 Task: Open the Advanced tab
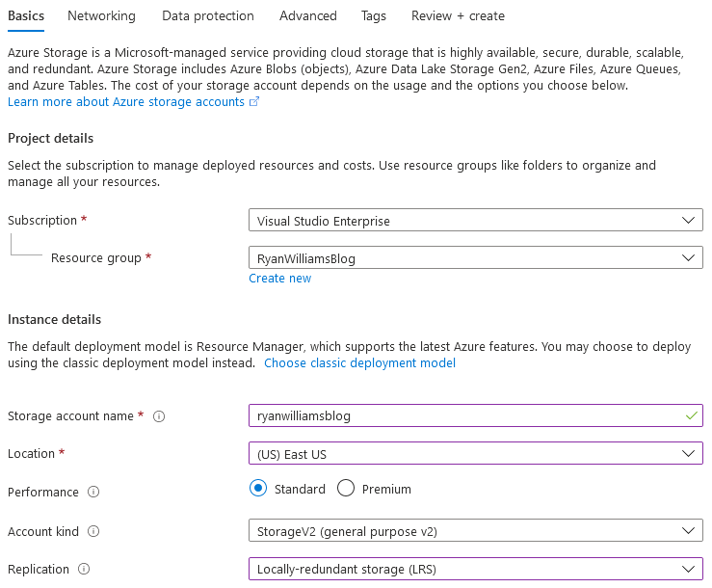click(x=308, y=15)
